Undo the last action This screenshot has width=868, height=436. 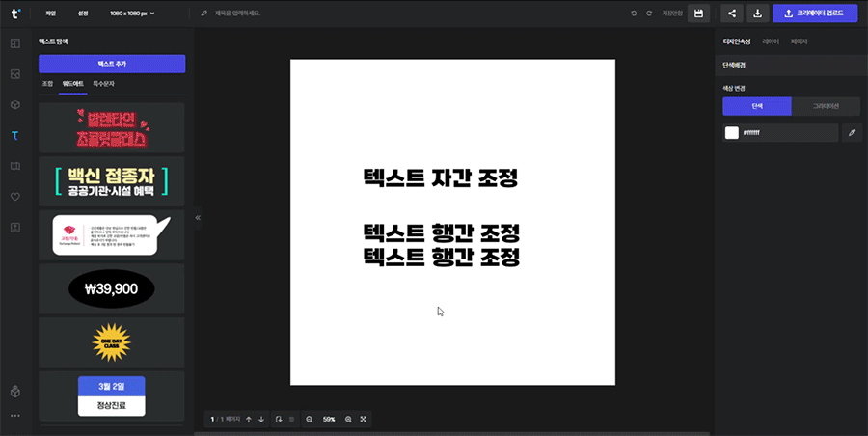pos(634,14)
